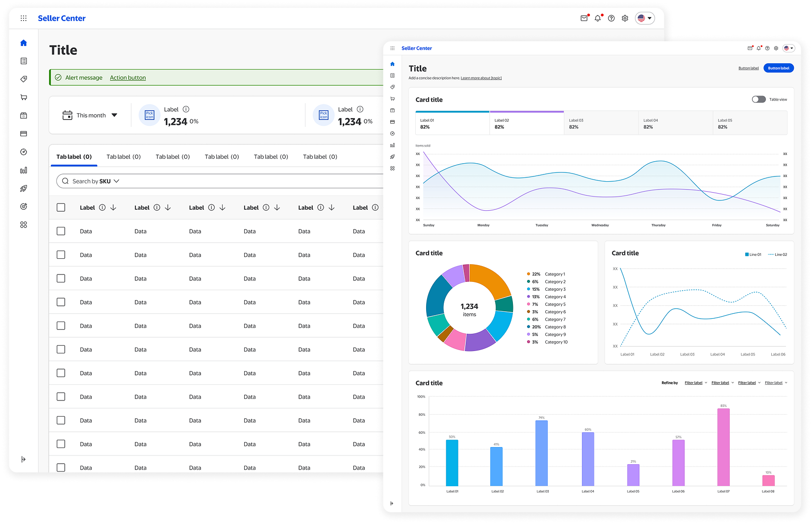Open the This month date dropdown
Screen dimensions: 812x524
(90, 116)
